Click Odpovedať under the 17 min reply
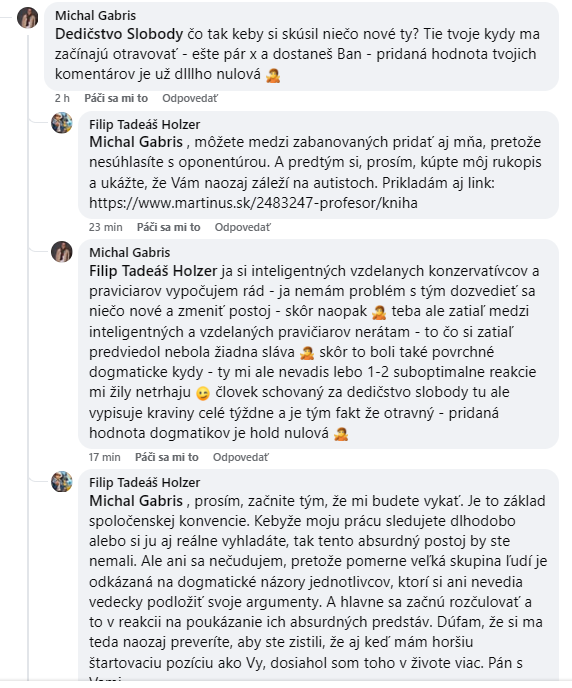Image resolution: width=572 pixels, height=688 pixels. pos(240,457)
